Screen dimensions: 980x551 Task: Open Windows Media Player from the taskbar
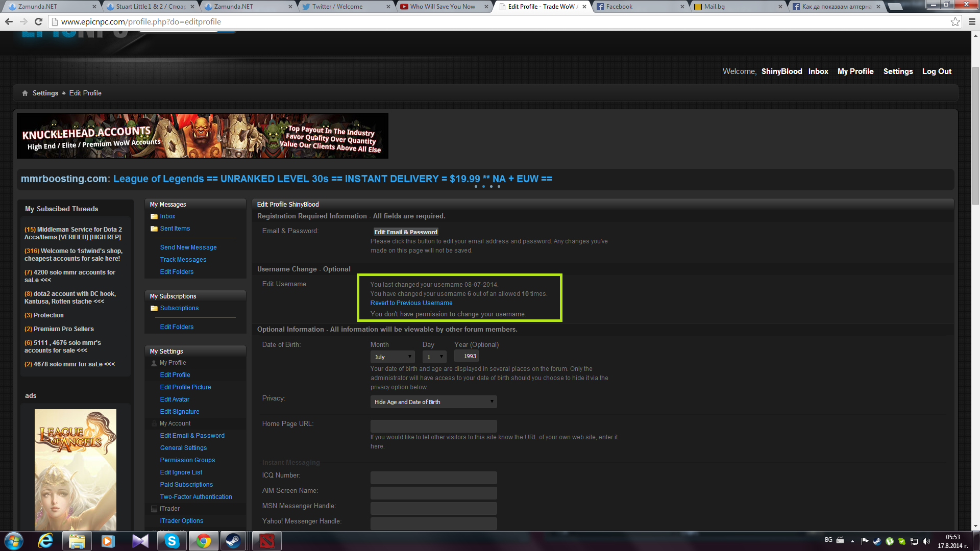[108, 541]
